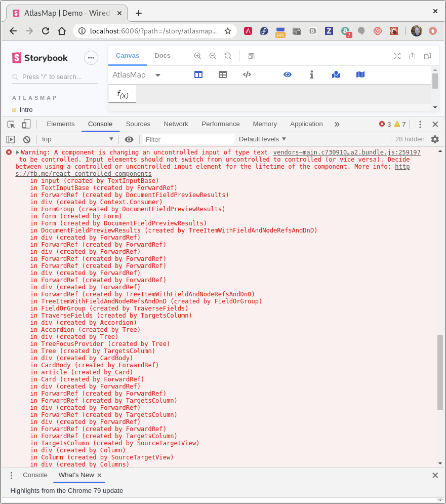
Task: Clear the console with the clear icon
Action: 26,139
